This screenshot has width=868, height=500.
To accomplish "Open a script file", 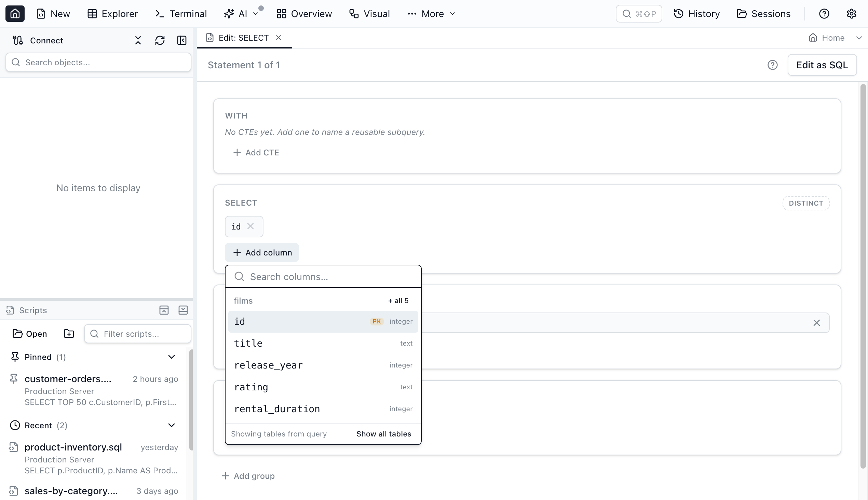I will [29, 334].
